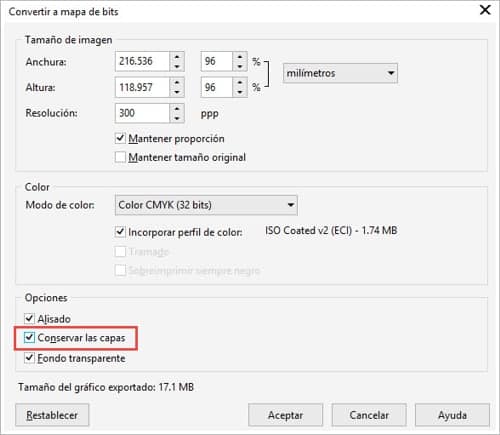Decrease Anchura value with down arrow
Image resolution: width=500 pixels, height=435 pixels.
pyautogui.click(x=177, y=66)
